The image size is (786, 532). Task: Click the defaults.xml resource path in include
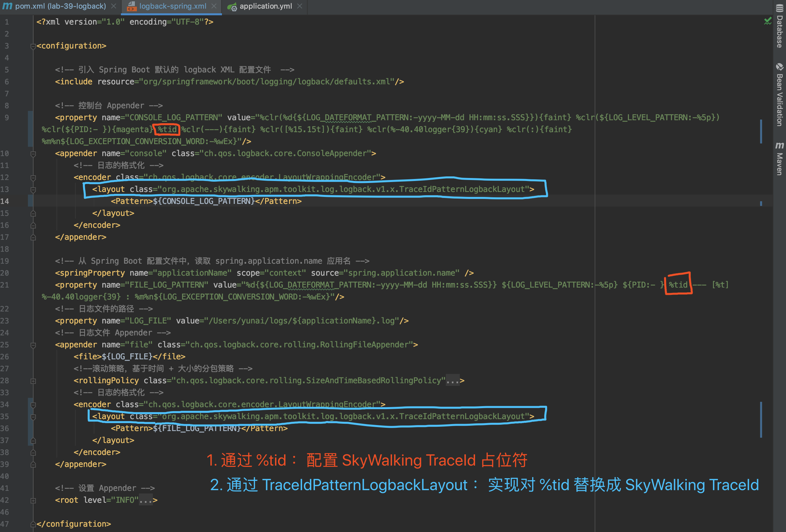[267, 82]
